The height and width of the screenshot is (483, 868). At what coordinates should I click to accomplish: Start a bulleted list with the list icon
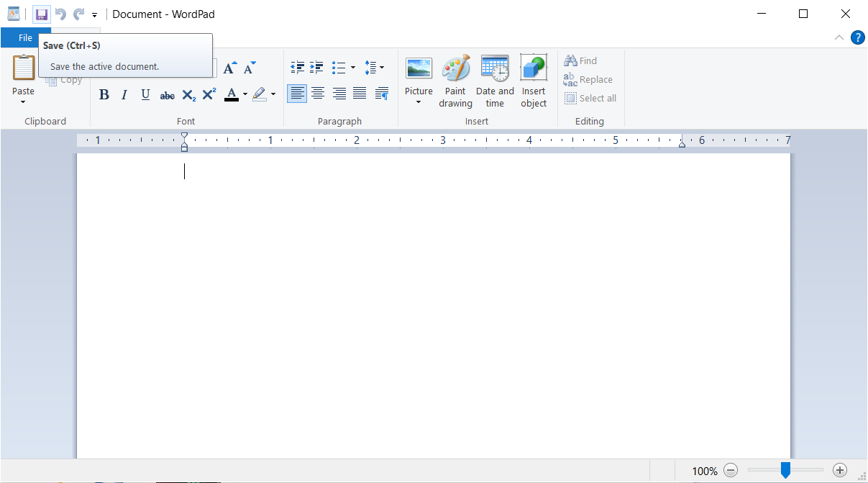(339, 68)
